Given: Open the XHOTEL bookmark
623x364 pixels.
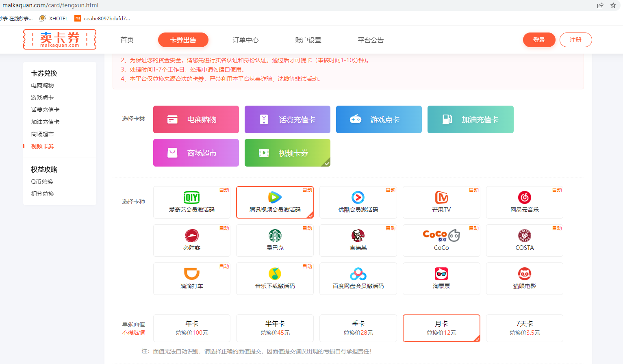Looking at the screenshot, I should tap(54, 18).
